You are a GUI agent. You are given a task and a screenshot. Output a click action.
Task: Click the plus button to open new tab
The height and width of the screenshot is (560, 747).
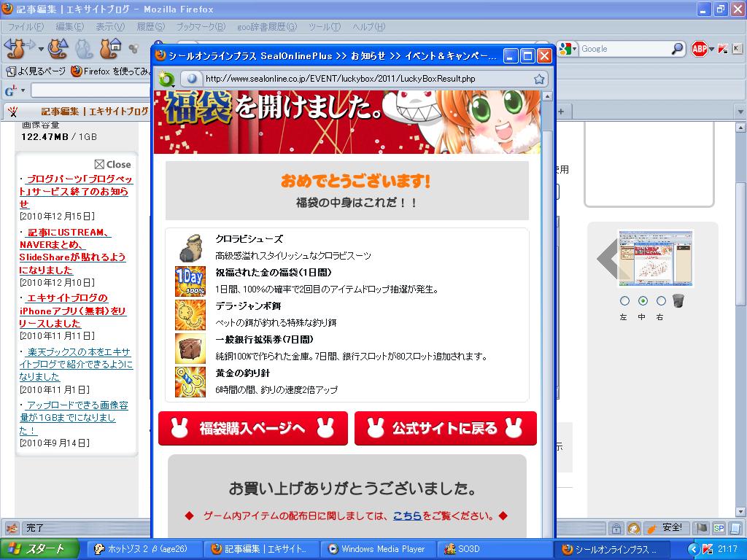pyautogui.click(x=561, y=112)
